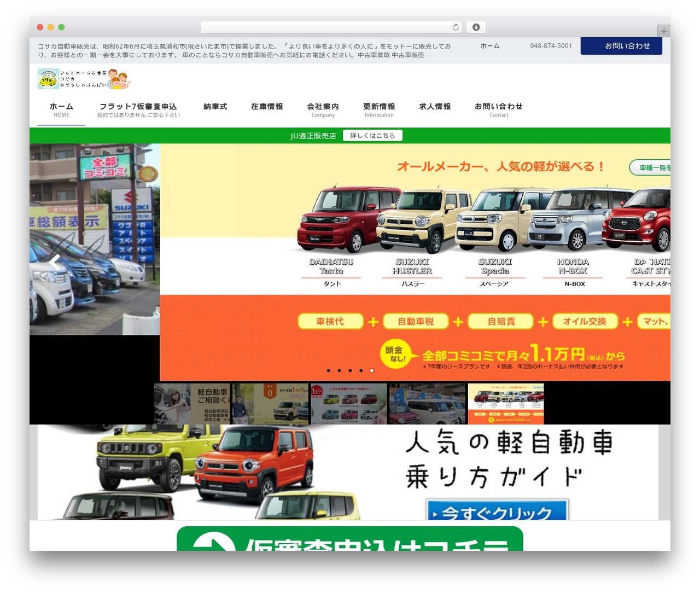
Task: Open the thumbnail with man and Hustler
Action: click(x=271, y=404)
